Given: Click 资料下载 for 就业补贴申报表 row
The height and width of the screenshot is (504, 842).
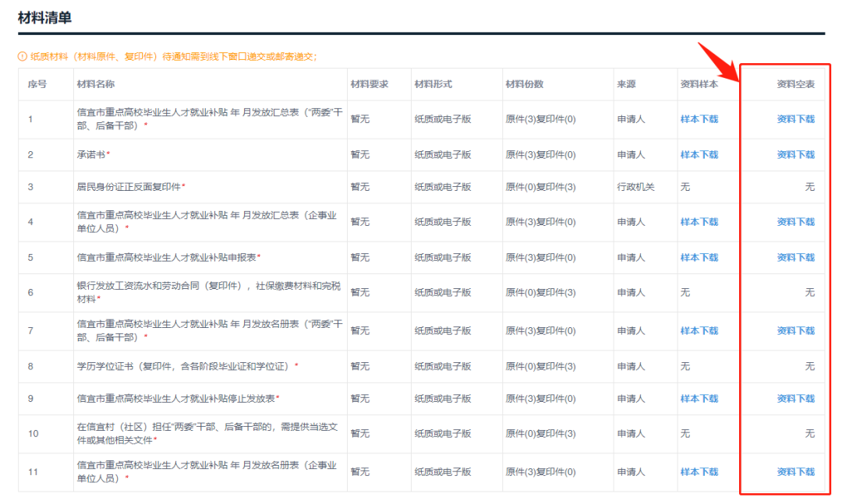Looking at the screenshot, I should (x=796, y=258).
